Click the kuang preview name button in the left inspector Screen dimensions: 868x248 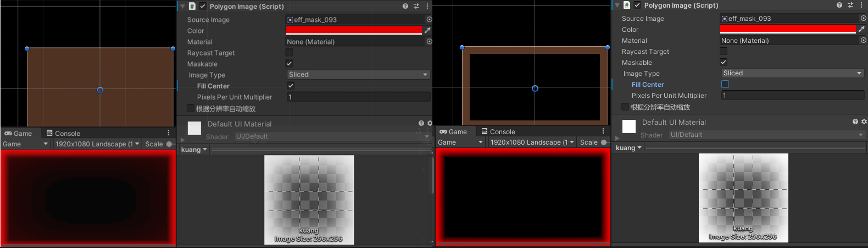click(194, 150)
